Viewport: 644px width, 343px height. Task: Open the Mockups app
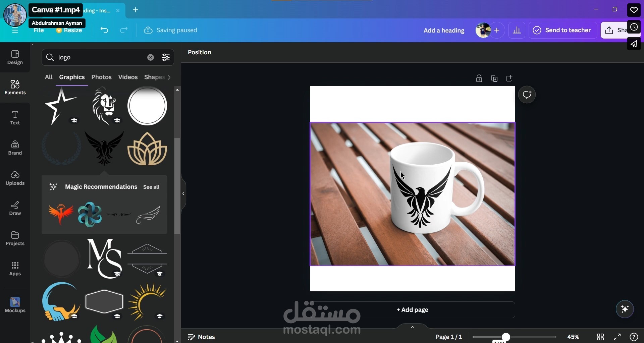(15, 305)
